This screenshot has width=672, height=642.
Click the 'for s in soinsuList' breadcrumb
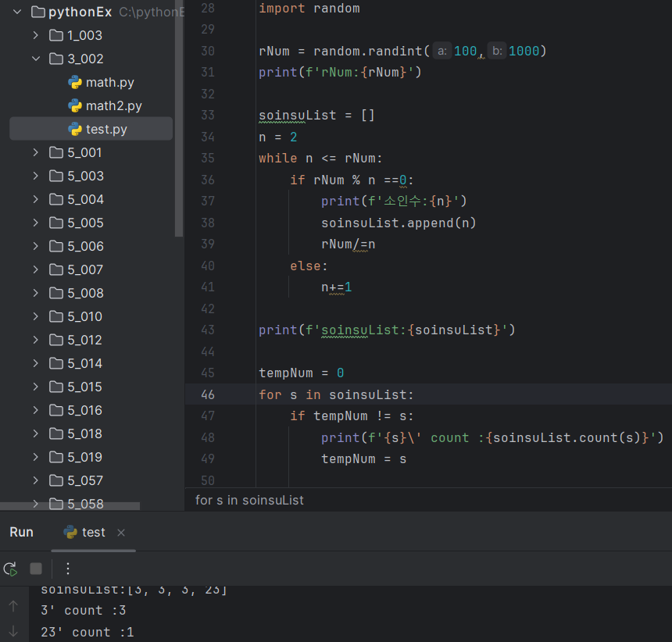(x=249, y=500)
